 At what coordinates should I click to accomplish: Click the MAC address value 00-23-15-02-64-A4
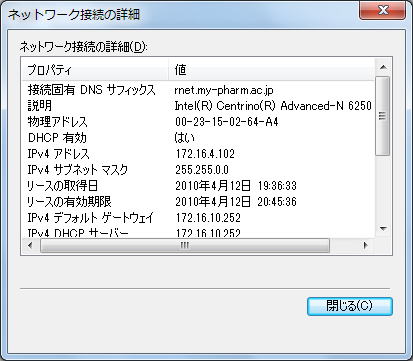(227, 122)
